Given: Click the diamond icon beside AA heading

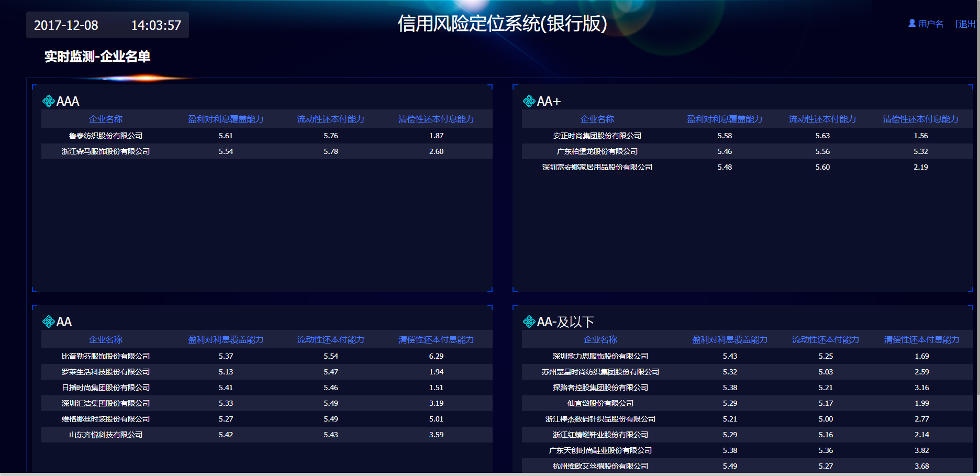Looking at the screenshot, I should [49, 322].
